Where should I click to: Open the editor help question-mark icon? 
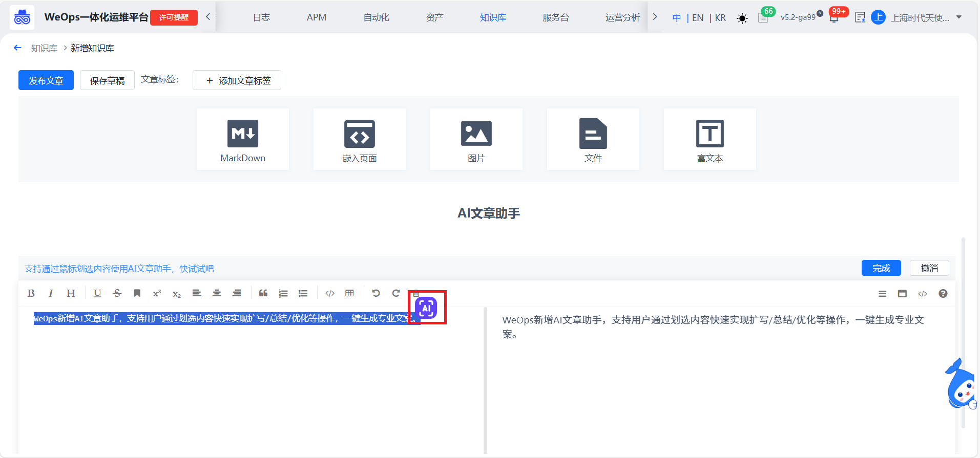[943, 294]
